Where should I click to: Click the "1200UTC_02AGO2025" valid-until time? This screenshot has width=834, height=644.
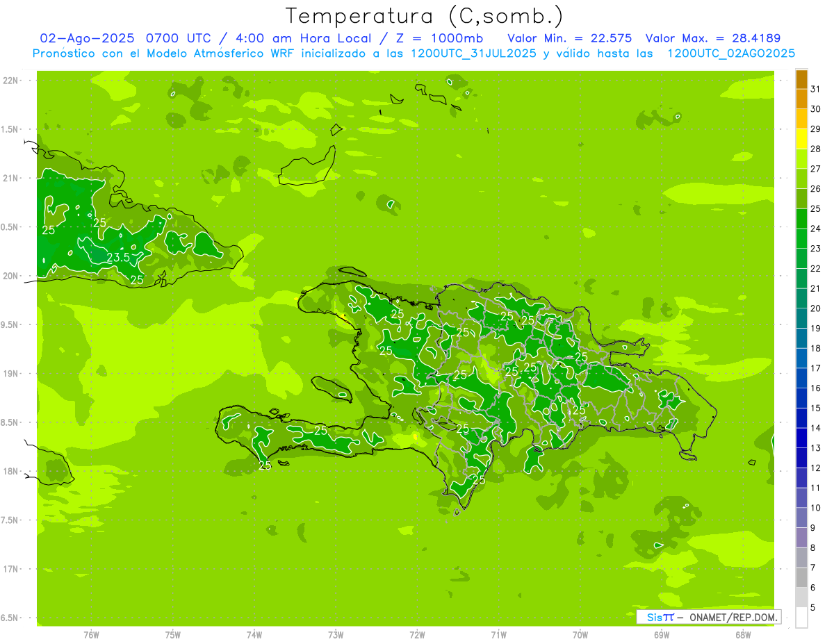pyautogui.click(x=731, y=53)
